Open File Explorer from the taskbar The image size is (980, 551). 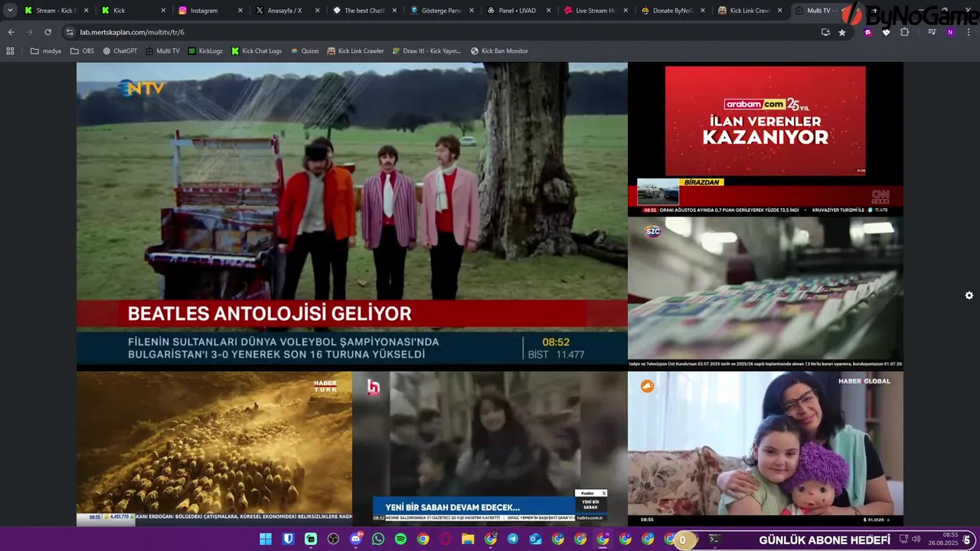(468, 540)
